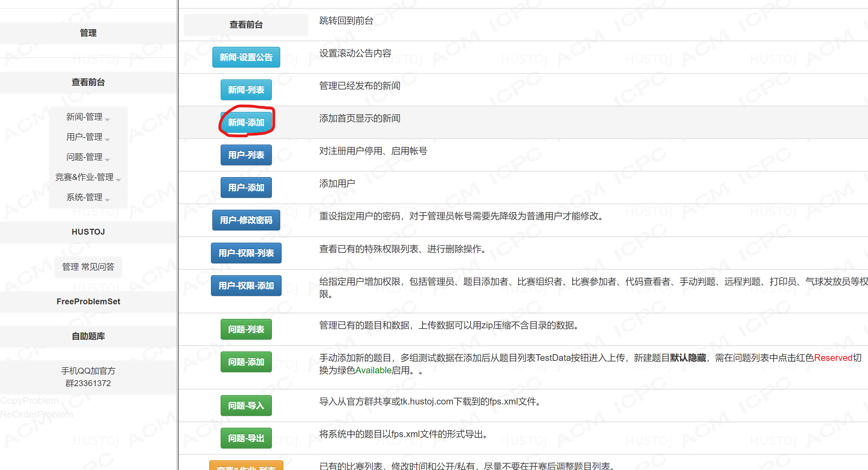Open the 新闻-列表 button

coord(246,90)
